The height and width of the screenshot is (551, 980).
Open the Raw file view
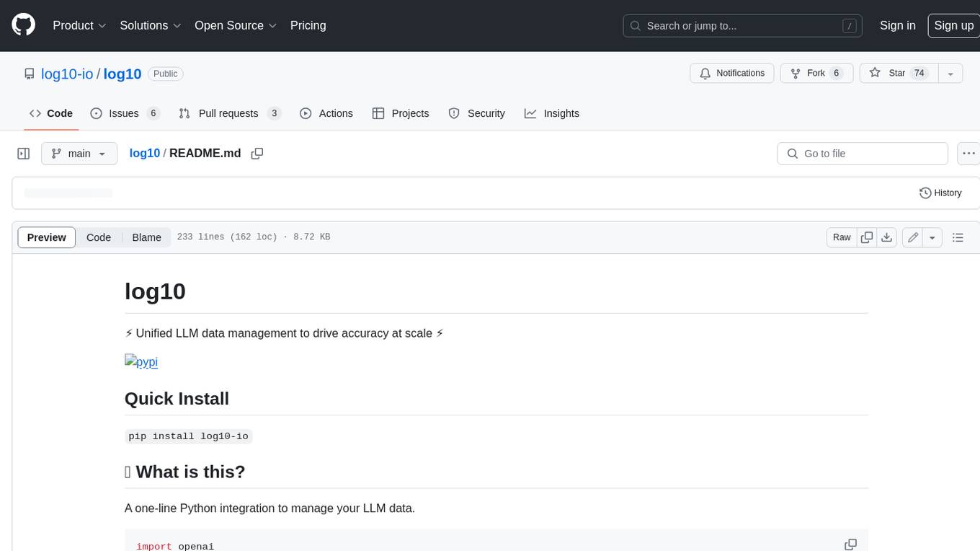pos(842,237)
